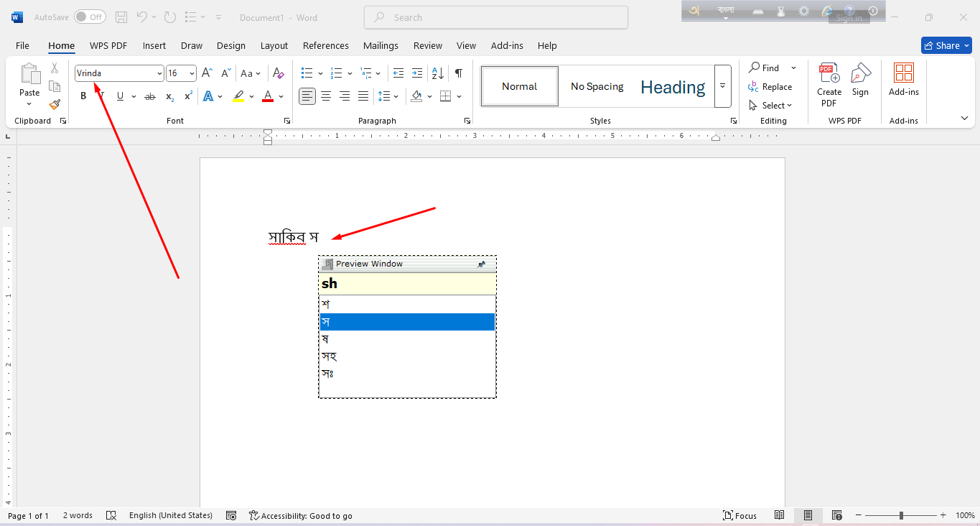
Task: Toggle bold formatting
Action: 83,96
